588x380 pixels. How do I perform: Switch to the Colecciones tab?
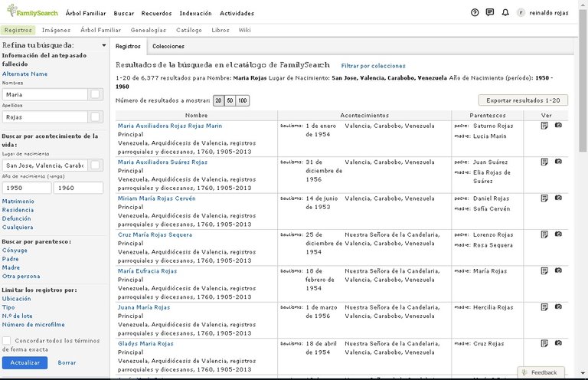click(168, 46)
